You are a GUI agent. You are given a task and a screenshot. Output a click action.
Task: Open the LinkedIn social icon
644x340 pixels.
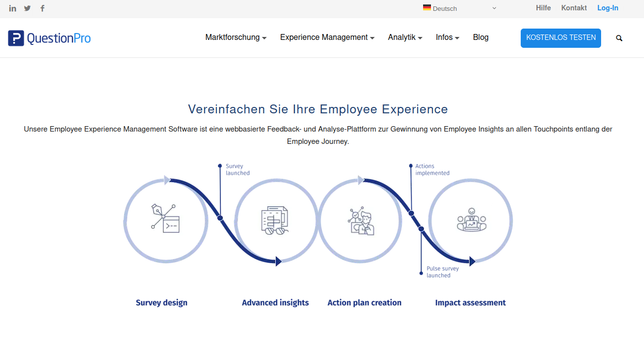(13, 8)
